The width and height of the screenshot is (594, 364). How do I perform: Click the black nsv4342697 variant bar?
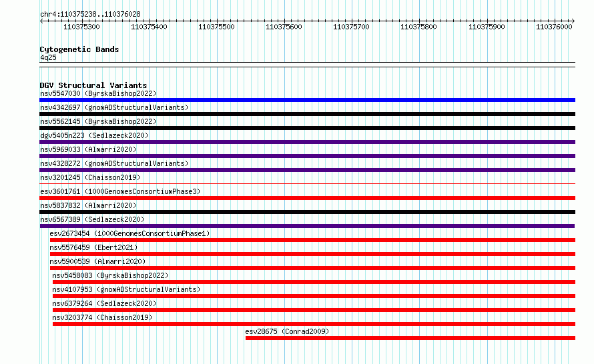pyautogui.click(x=307, y=114)
